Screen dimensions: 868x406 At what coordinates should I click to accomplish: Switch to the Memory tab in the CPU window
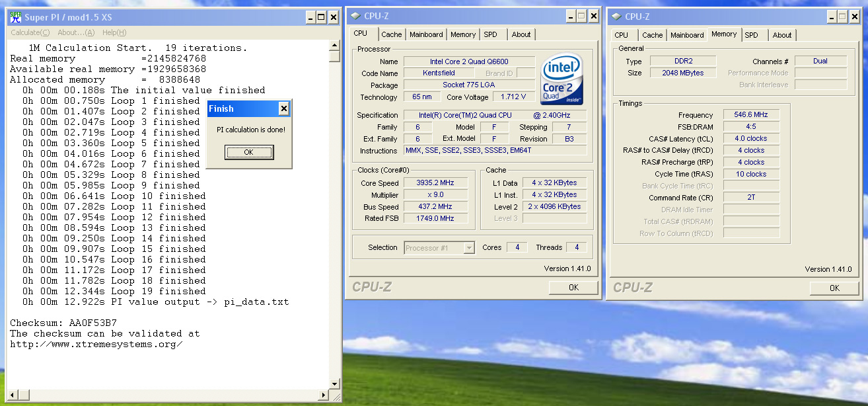[463, 34]
